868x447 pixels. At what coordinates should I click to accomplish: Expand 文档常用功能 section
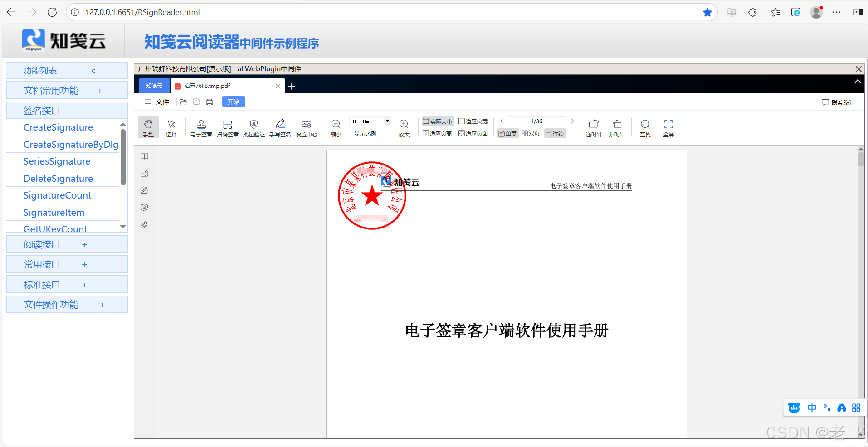(x=67, y=91)
